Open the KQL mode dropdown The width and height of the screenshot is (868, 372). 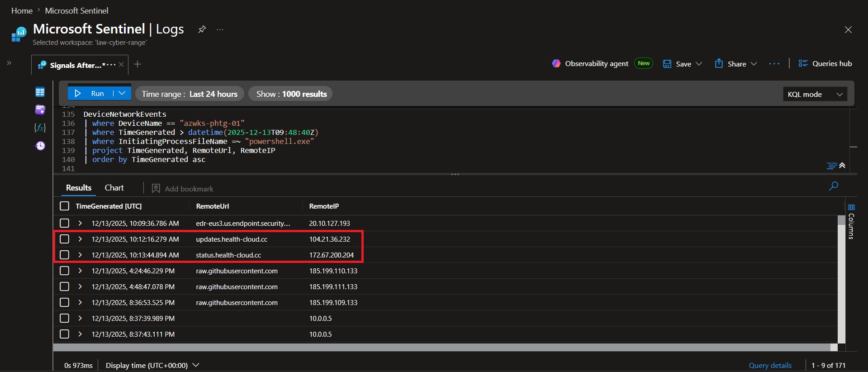(815, 94)
